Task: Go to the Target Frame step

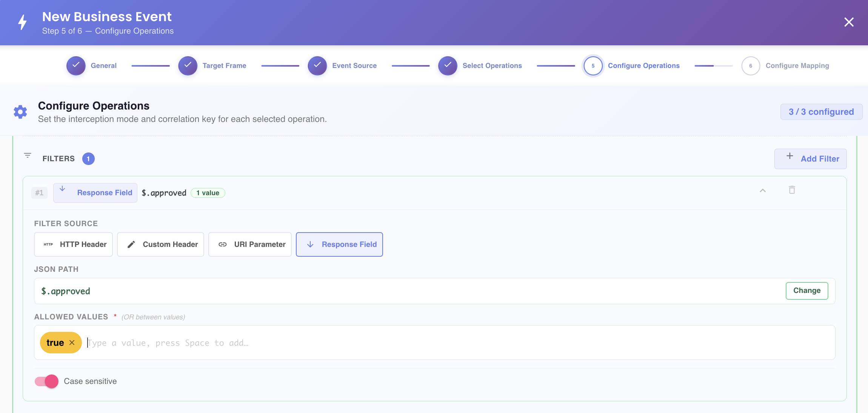Action: click(x=212, y=66)
